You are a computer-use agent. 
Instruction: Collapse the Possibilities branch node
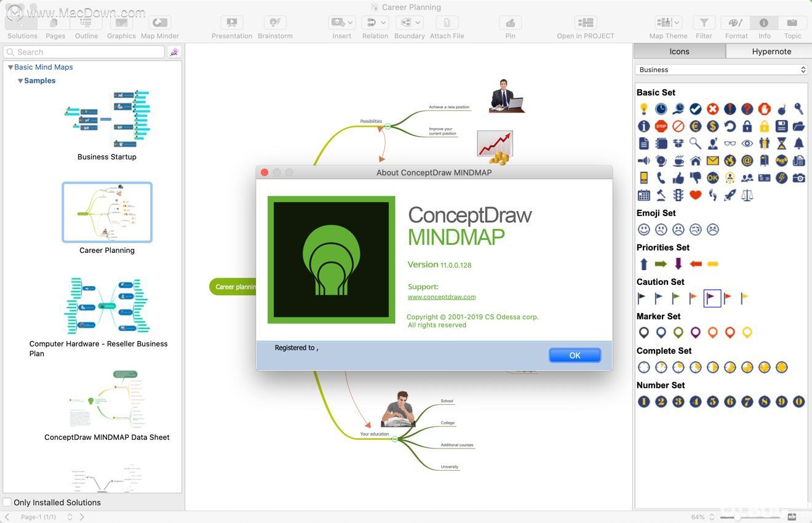388,126
